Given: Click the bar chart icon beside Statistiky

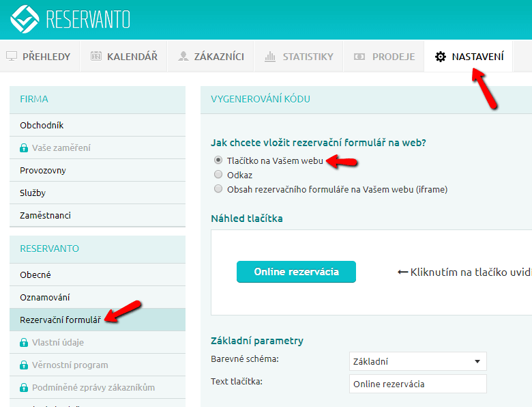Looking at the screenshot, I should [270, 57].
